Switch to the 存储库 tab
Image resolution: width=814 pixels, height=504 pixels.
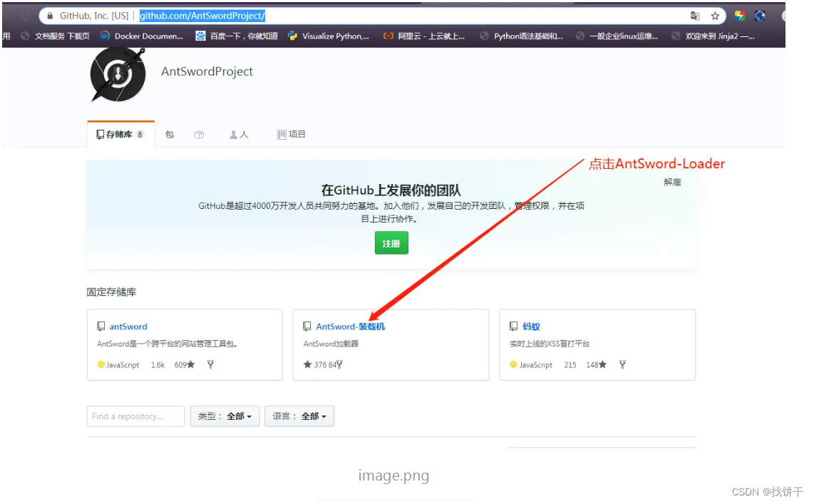[x=120, y=135]
